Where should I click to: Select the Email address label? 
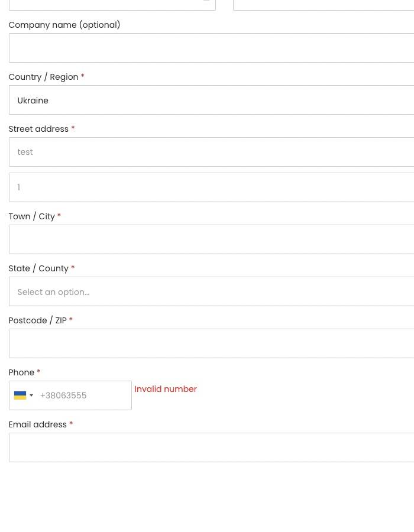(x=38, y=424)
